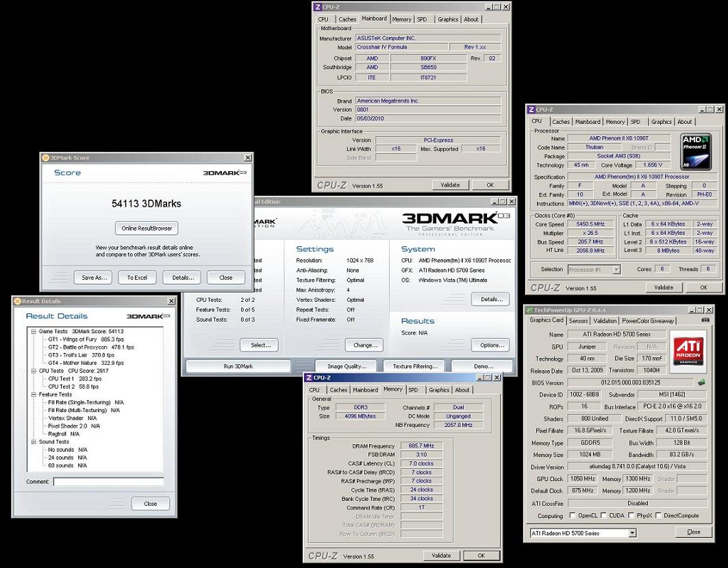728x568 pixels.
Task: Enable the DirectCompute checkbox in GPU-Z
Action: pos(658,515)
